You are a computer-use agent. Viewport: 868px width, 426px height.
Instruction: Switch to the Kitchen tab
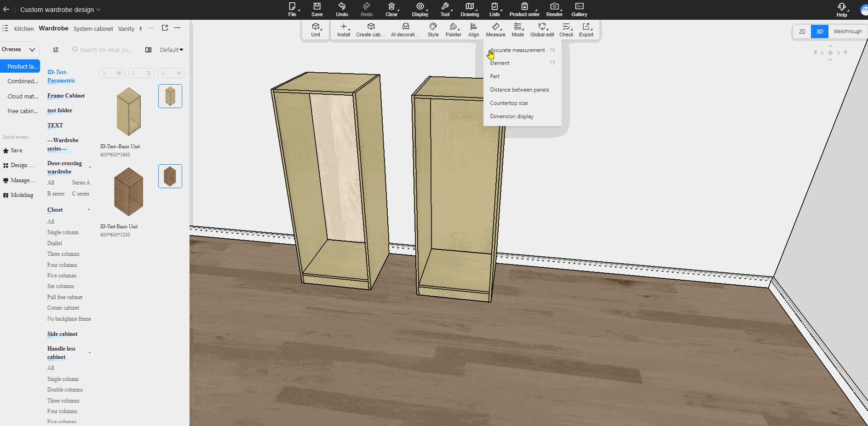pos(24,29)
